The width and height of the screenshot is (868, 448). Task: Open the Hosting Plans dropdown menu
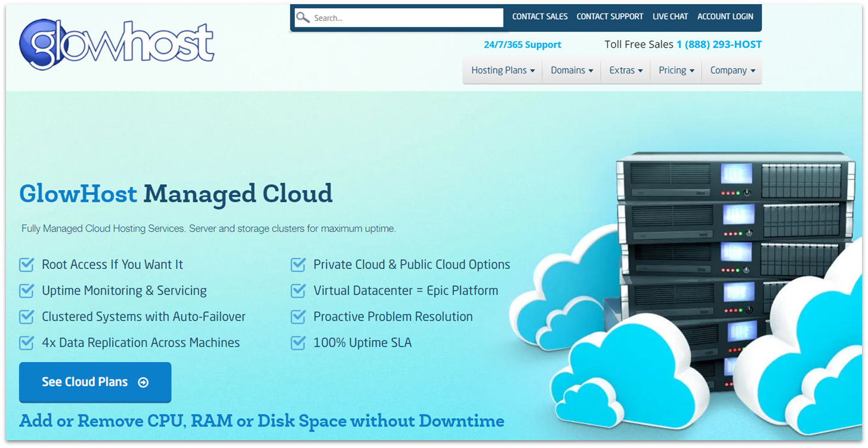pos(502,70)
